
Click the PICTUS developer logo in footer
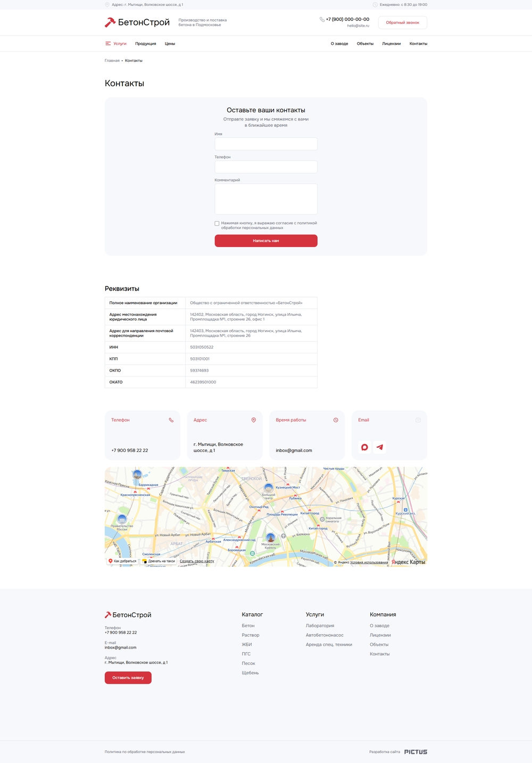415,752
